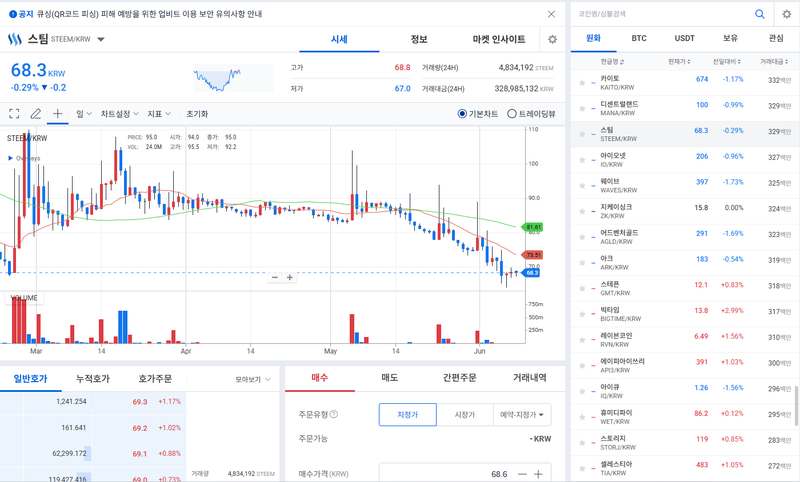
Task: Zoom in chart with plus button
Action: (x=290, y=277)
